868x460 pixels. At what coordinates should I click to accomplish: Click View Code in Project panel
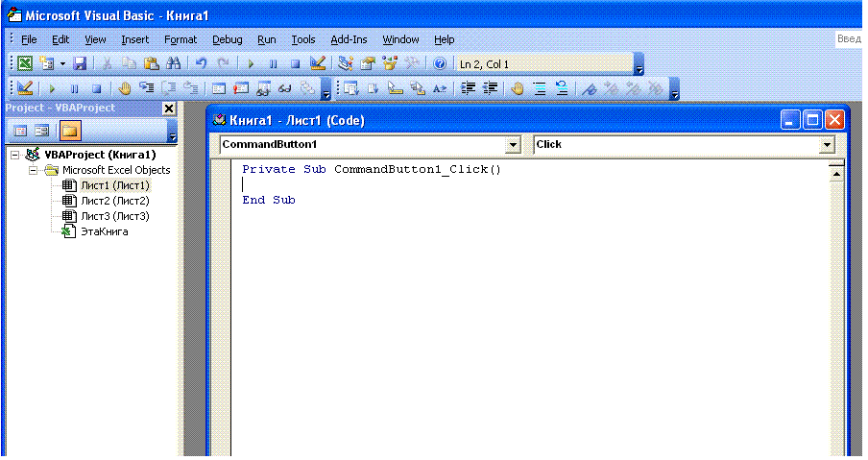click(20, 131)
